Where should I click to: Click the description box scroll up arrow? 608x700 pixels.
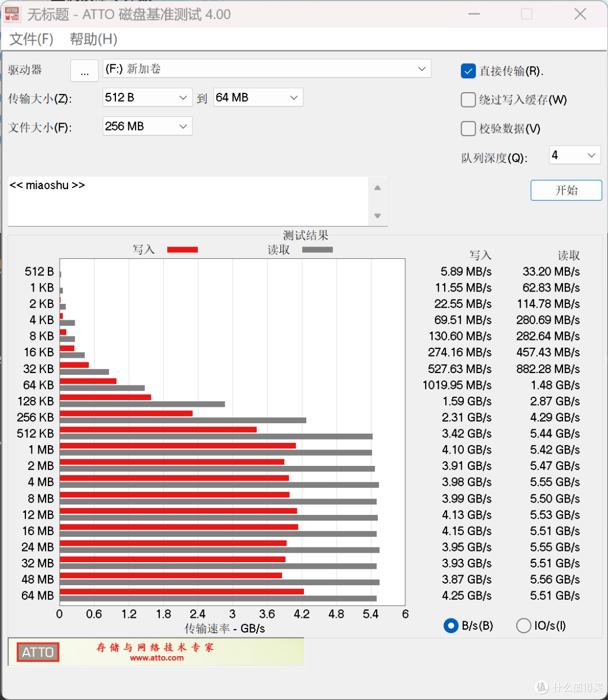click(x=378, y=188)
